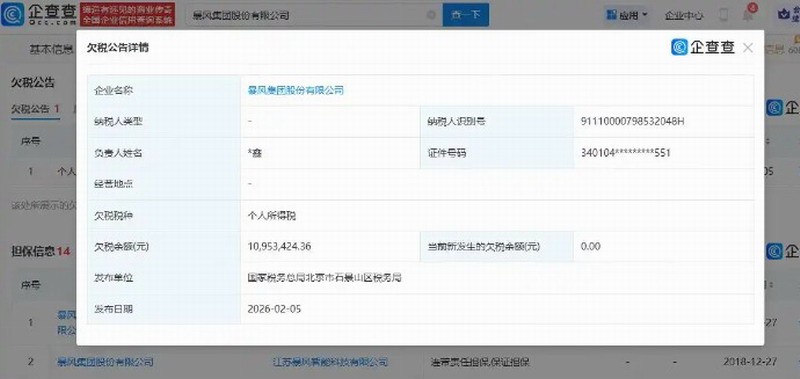Close the 欠税公告详情 dialog
The width and height of the screenshot is (800, 379).
(x=748, y=48)
